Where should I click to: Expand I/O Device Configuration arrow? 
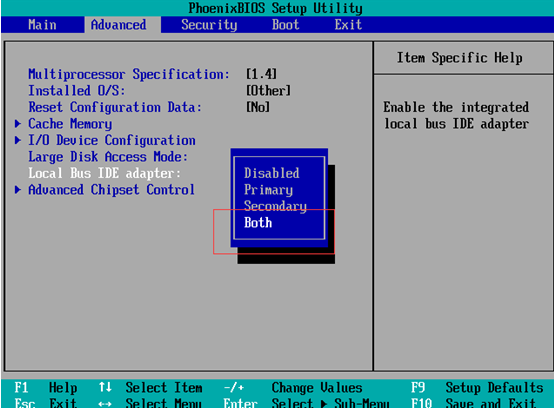18,140
